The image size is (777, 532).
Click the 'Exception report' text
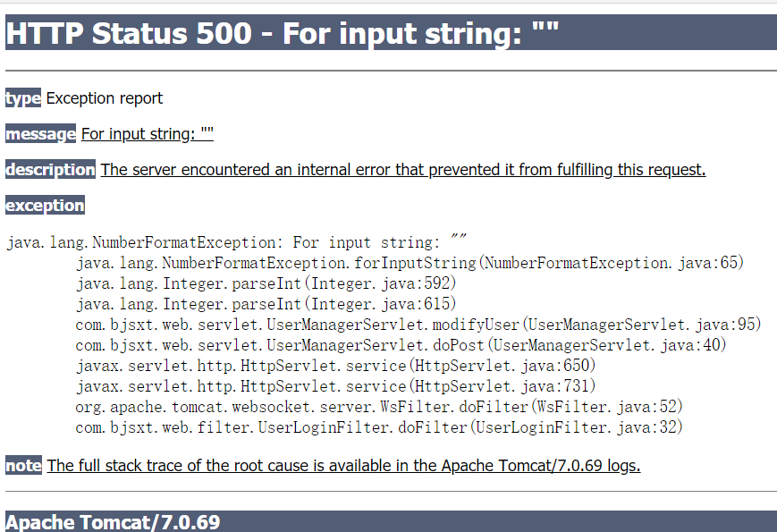104,98
